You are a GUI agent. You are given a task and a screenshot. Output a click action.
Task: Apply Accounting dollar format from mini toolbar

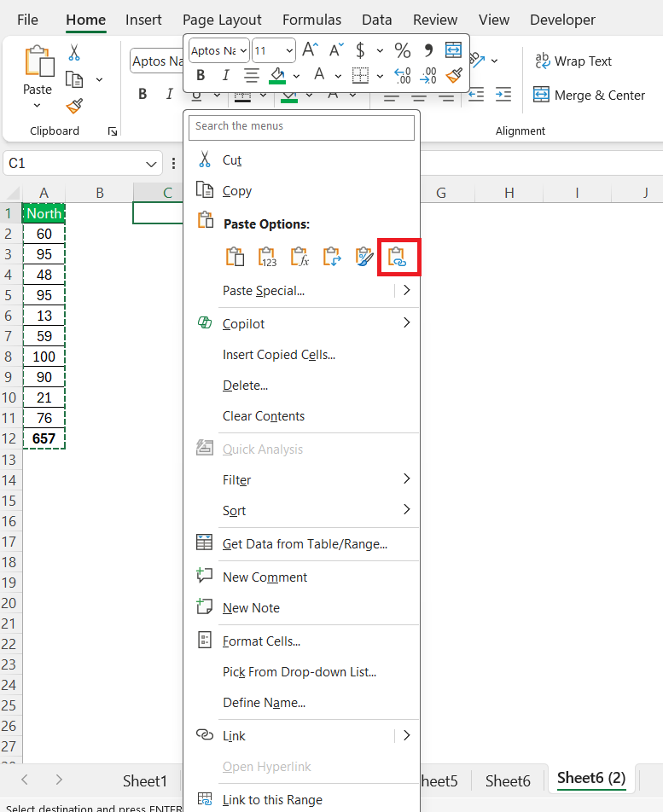(x=360, y=50)
